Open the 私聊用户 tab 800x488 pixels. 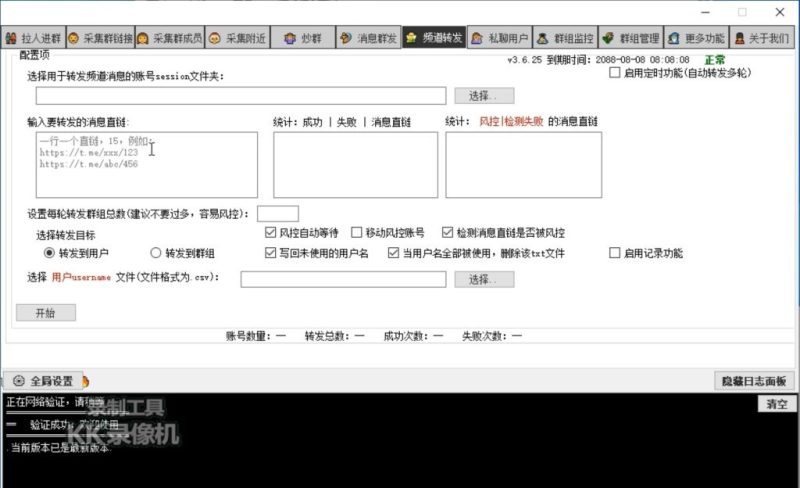click(x=500, y=37)
